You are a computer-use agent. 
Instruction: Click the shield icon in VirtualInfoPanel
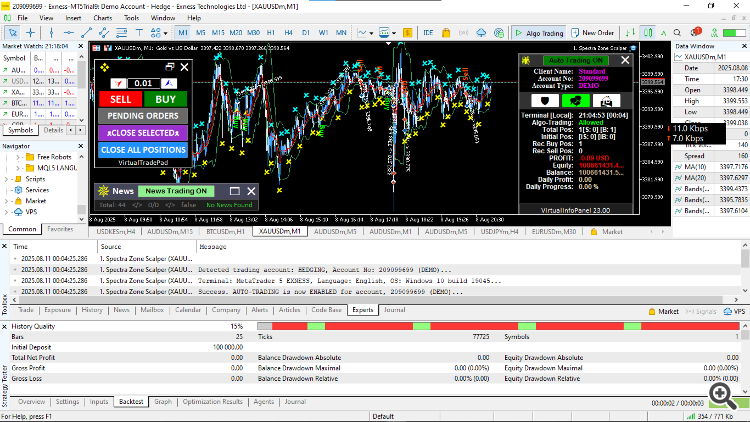coord(545,101)
